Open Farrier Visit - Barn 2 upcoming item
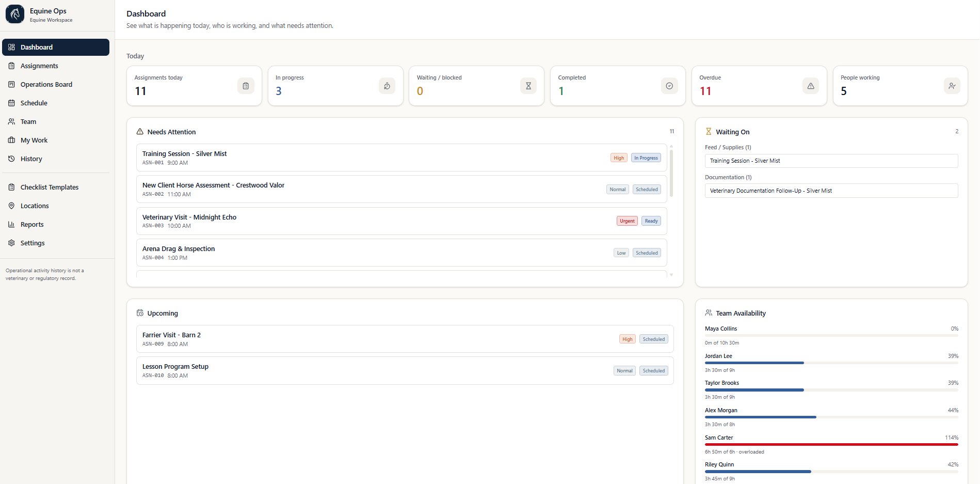980x484 pixels. [405, 339]
